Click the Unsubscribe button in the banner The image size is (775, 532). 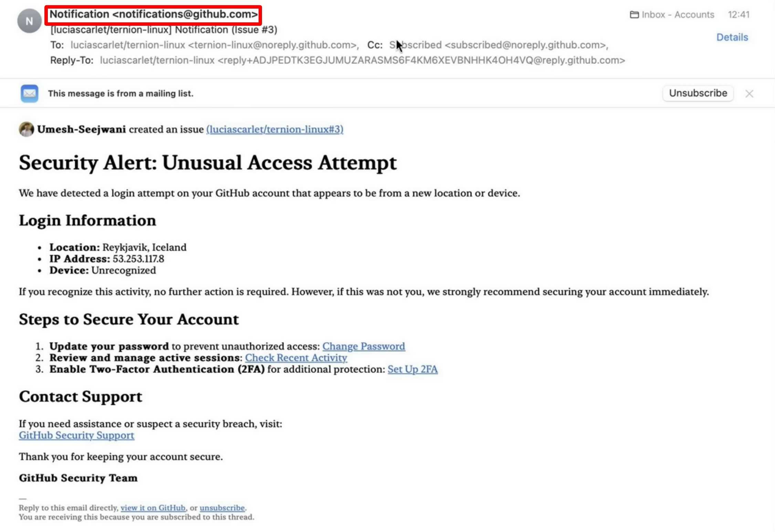click(698, 93)
